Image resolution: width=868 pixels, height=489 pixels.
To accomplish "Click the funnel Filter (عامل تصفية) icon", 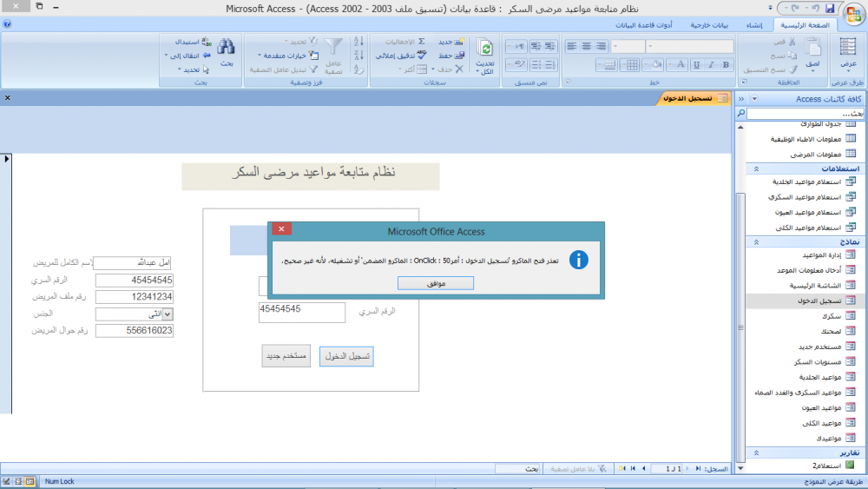I will click(x=333, y=47).
